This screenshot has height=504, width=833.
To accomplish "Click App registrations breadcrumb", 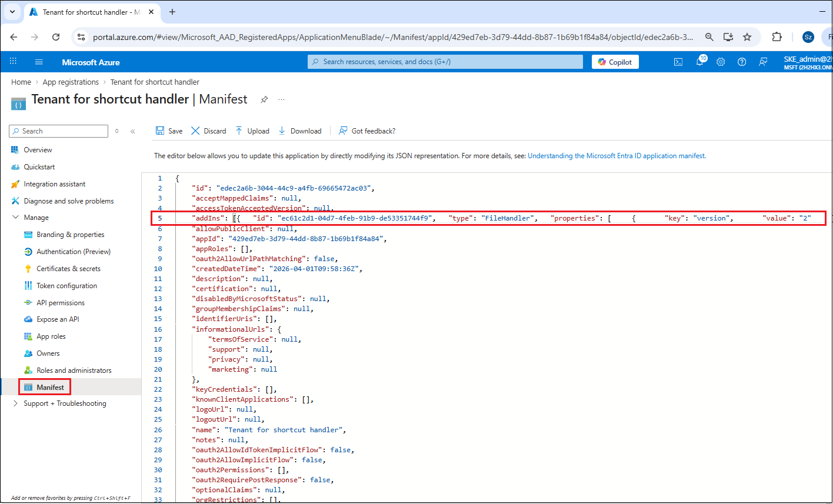I will 71,82.
